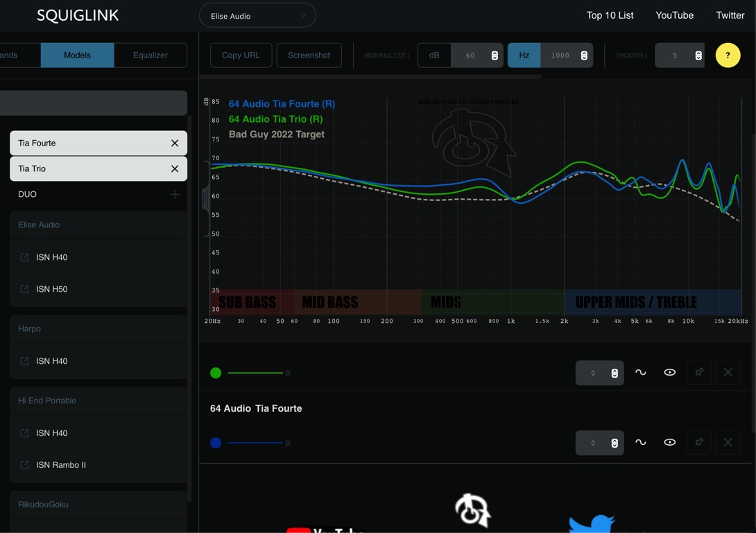Enable dB normalization mode

(x=434, y=55)
